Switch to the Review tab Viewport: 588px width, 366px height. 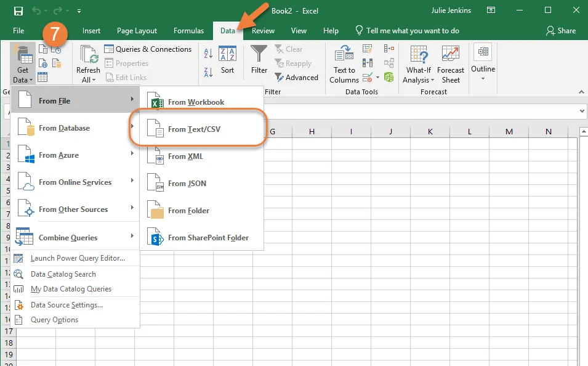click(263, 31)
